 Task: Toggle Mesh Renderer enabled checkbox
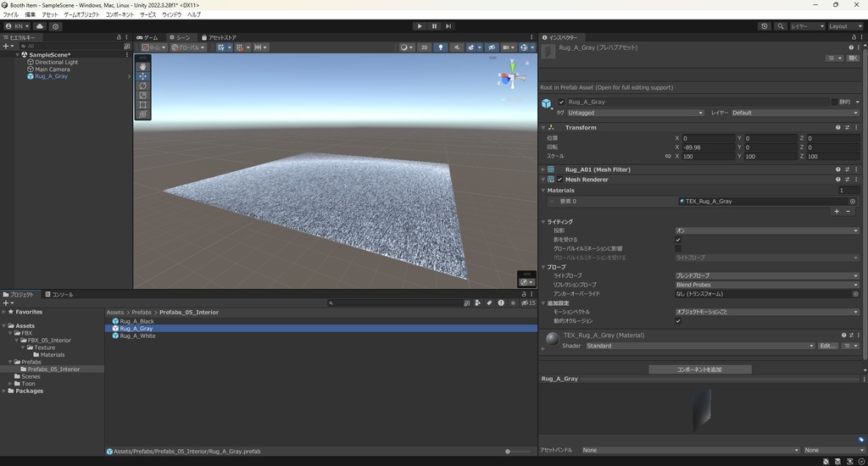coord(559,180)
